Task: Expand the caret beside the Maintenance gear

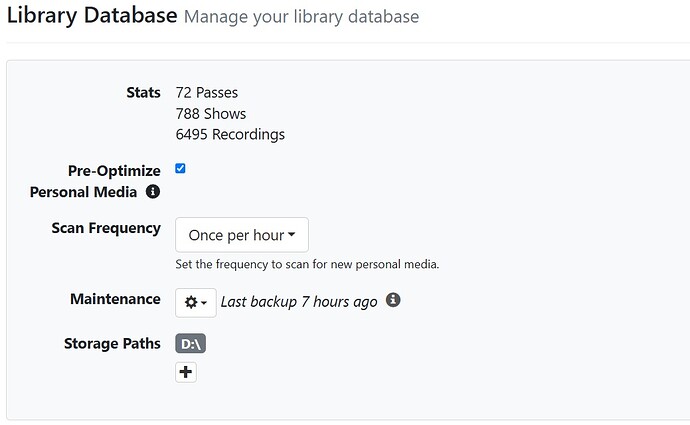Action: [x=204, y=303]
